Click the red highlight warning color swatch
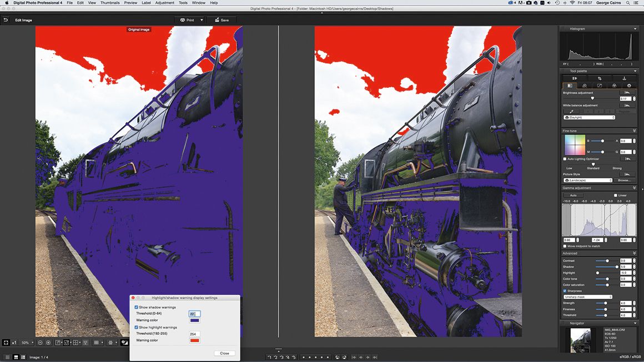The image size is (644, 362). [194, 340]
